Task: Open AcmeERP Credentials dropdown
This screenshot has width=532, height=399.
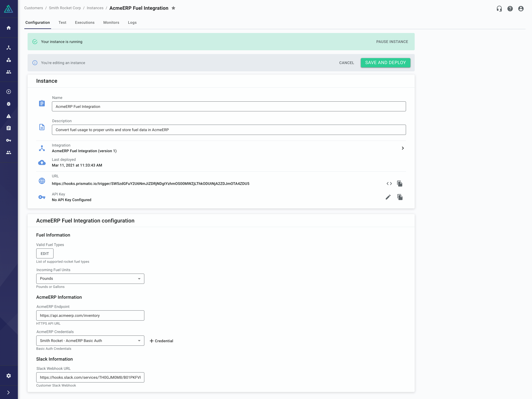Action: [90, 341]
